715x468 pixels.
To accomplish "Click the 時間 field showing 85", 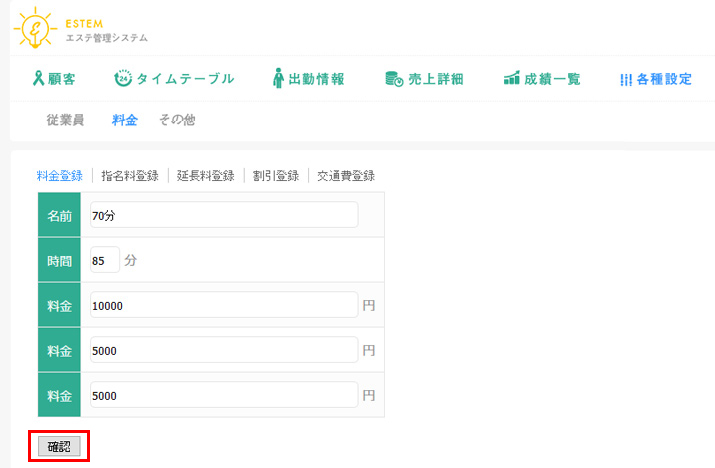I will pyautogui.click(x=104, y=260).
